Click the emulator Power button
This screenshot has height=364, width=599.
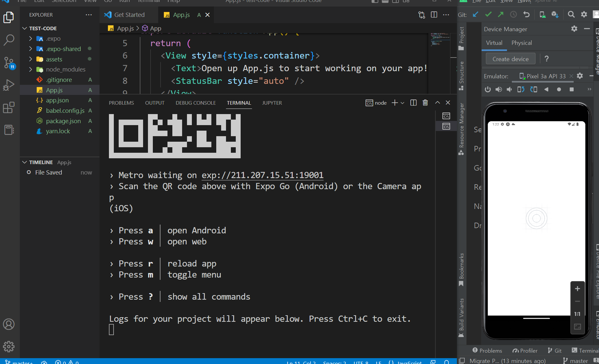(x=488, y=89)
